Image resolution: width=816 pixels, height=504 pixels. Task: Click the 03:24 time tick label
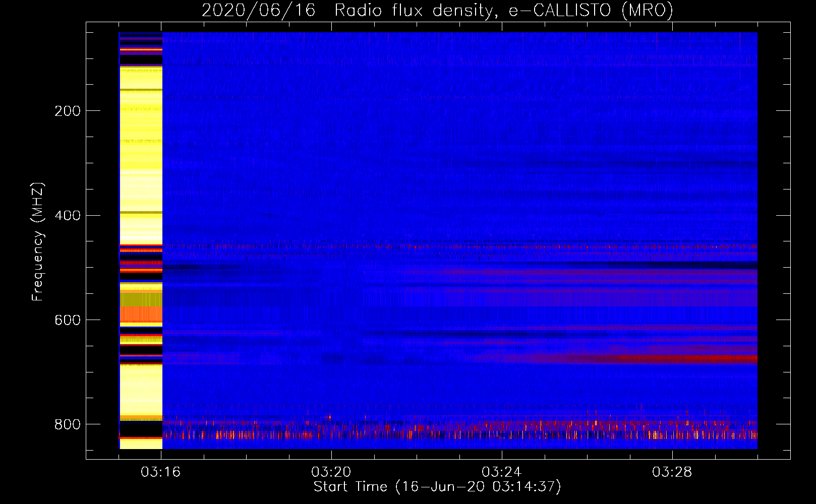(x=502, y=472)
